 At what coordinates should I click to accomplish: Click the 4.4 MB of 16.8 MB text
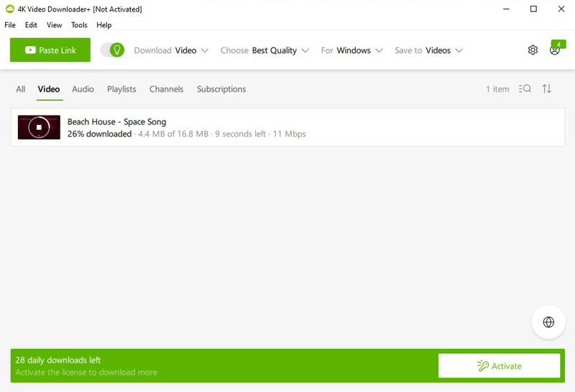click(x=173, y=134)
